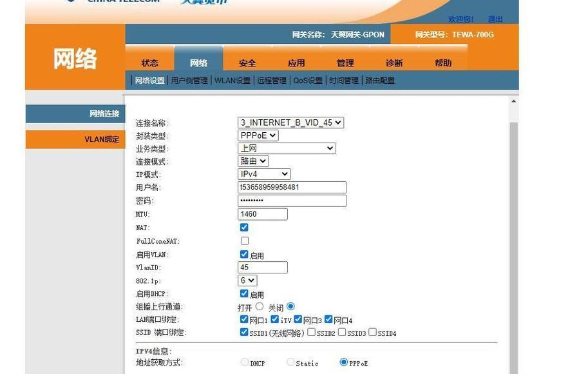Select the 网络设置 submenu item
Screen dimensions: 588x374
pyautogui.click(x=149, y=81)
